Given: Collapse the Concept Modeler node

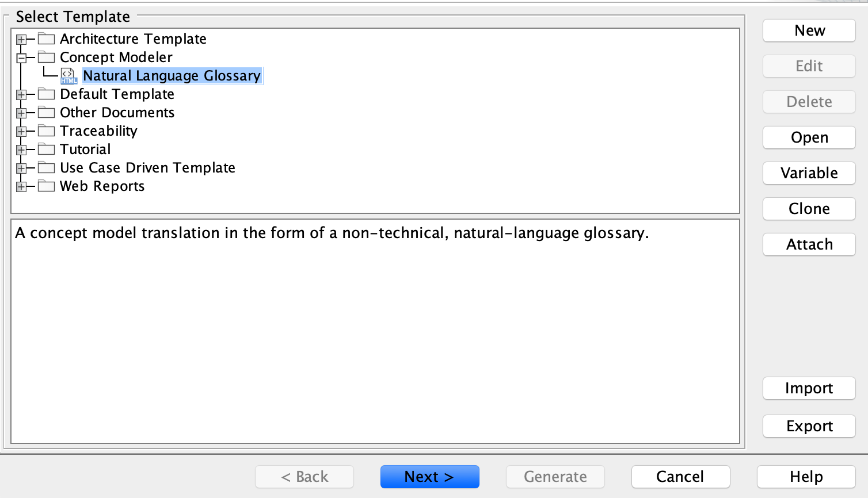Looking at the screenshot, I should pos(21,58).
